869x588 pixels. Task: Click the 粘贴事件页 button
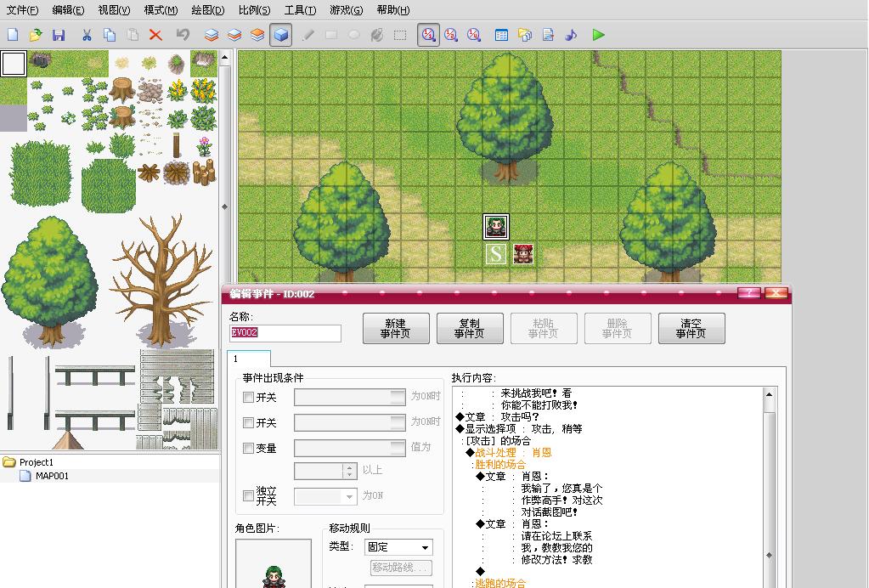point(544,329)
